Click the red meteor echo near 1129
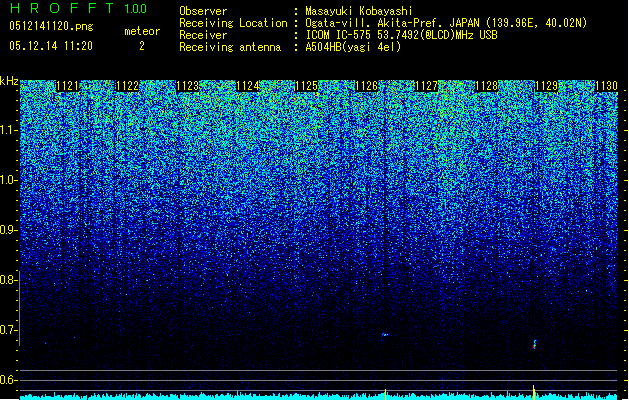The width and height of the screenshot is (629, 400). tap(534, 345)
